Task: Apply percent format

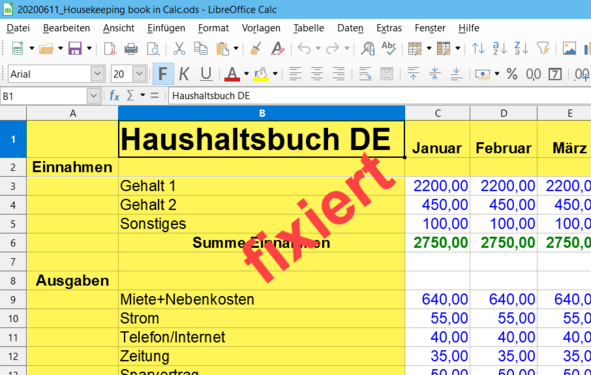Action: (511, 74)
